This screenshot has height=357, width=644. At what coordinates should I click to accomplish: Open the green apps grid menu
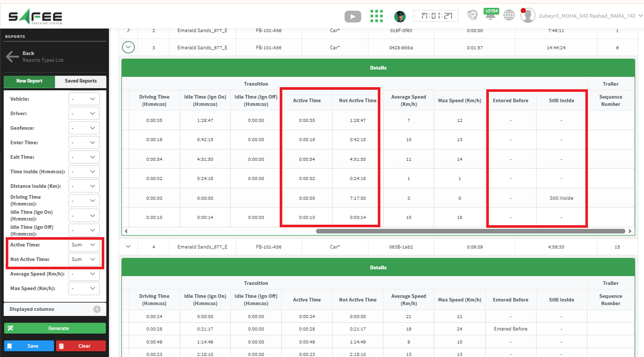click(x=377, y=16)
